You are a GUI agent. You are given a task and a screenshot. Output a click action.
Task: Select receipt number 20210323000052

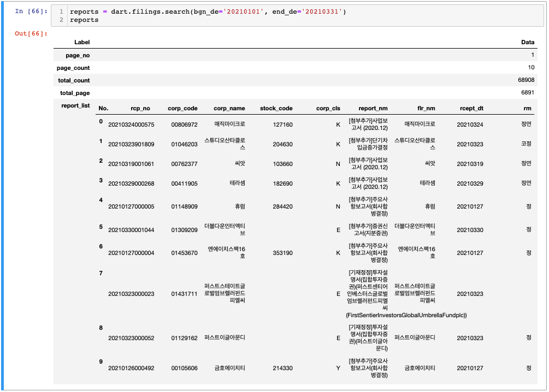click(x=131, y=338)
